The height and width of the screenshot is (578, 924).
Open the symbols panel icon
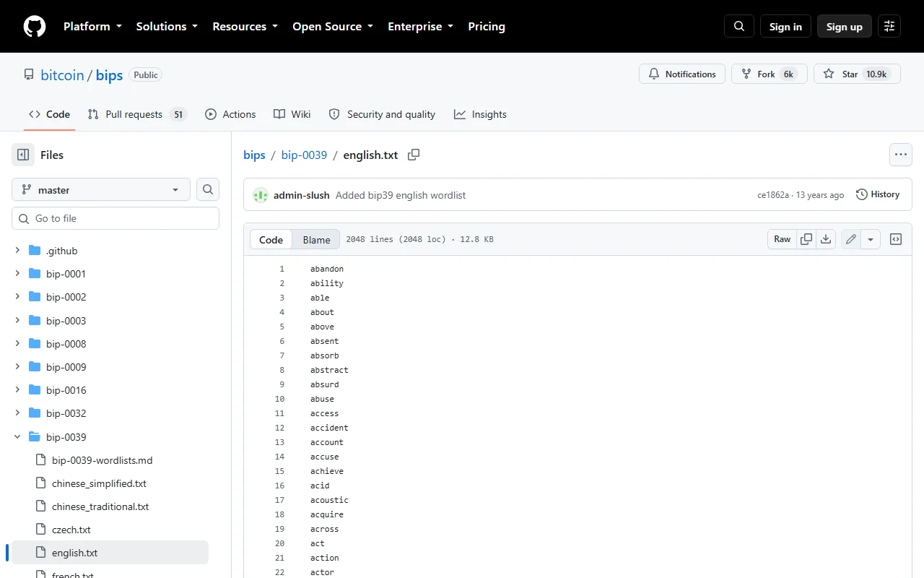[896, 239]
